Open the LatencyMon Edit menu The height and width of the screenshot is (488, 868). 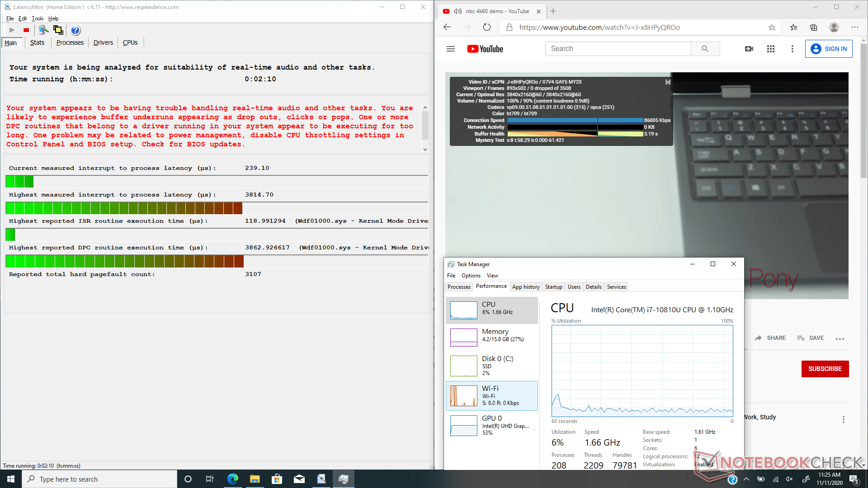(x=23, y=19)
